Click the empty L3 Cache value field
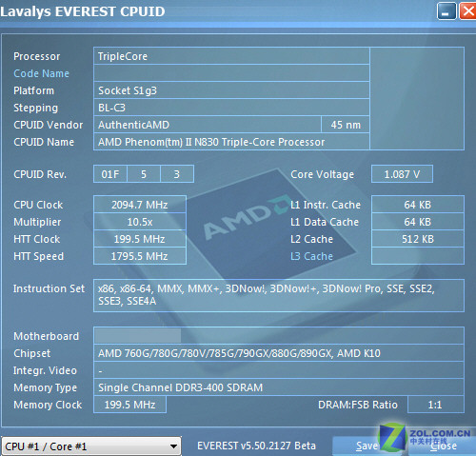The image size is (476, 456). point(418,256)
